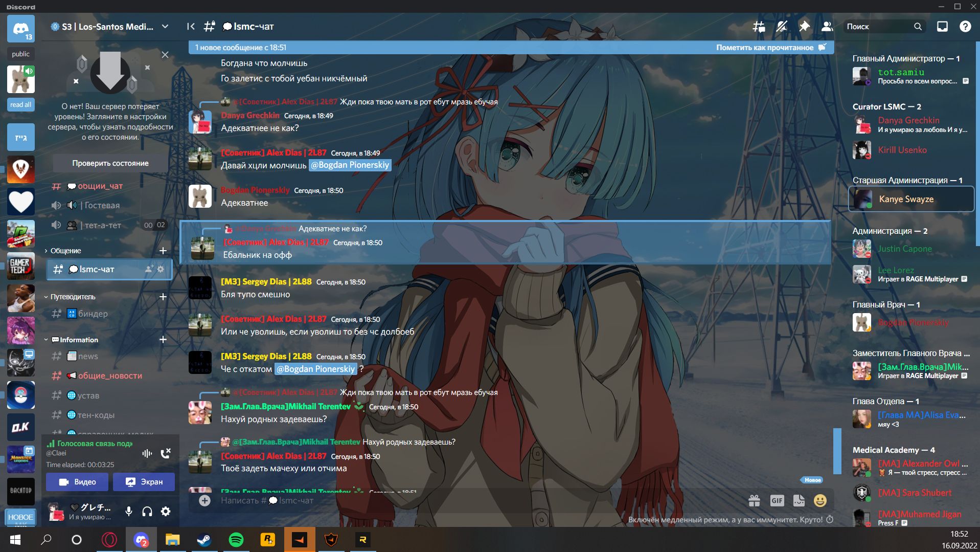Deafen headphones in user panel
Screen dimensions: 980x552
tap(147, 511)
